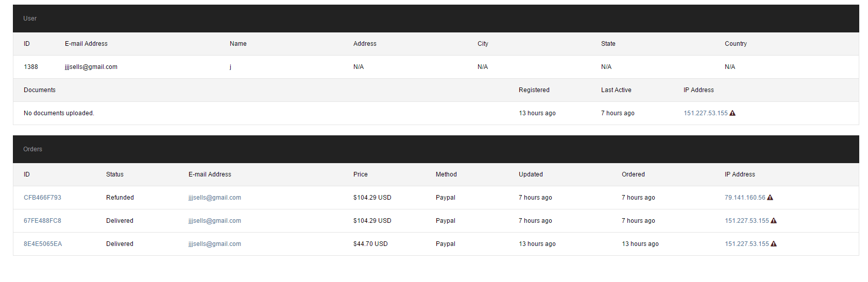Click the User panel header
Viewport: 868px width, 282px height.
click(x=436, y=19)
